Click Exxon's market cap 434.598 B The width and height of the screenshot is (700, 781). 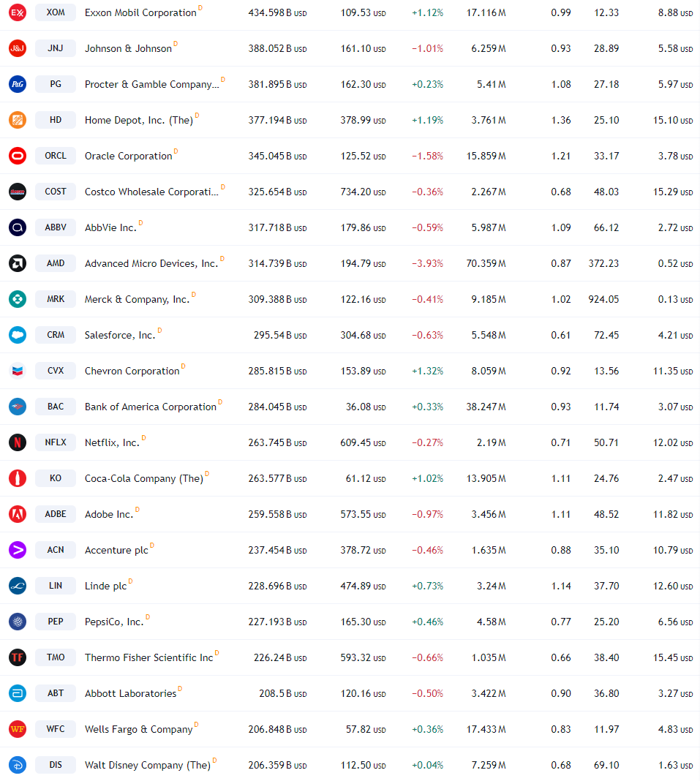click(277, 13)
